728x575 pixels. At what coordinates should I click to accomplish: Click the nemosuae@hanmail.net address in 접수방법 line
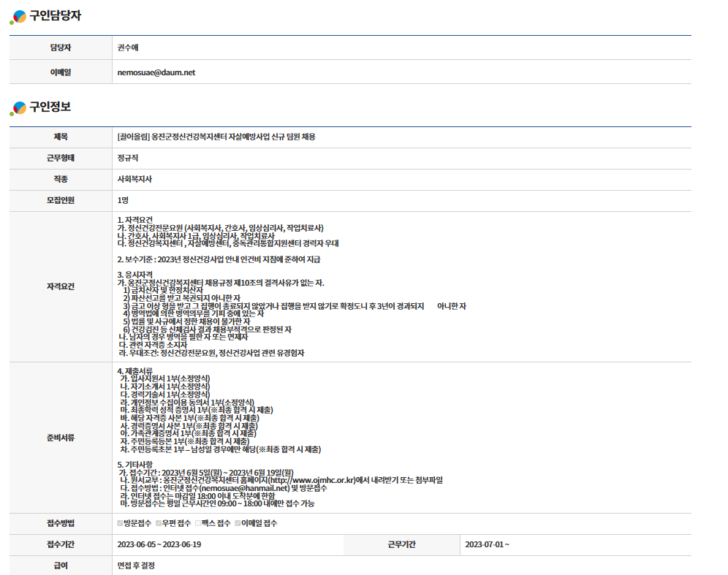pos(228,488)
